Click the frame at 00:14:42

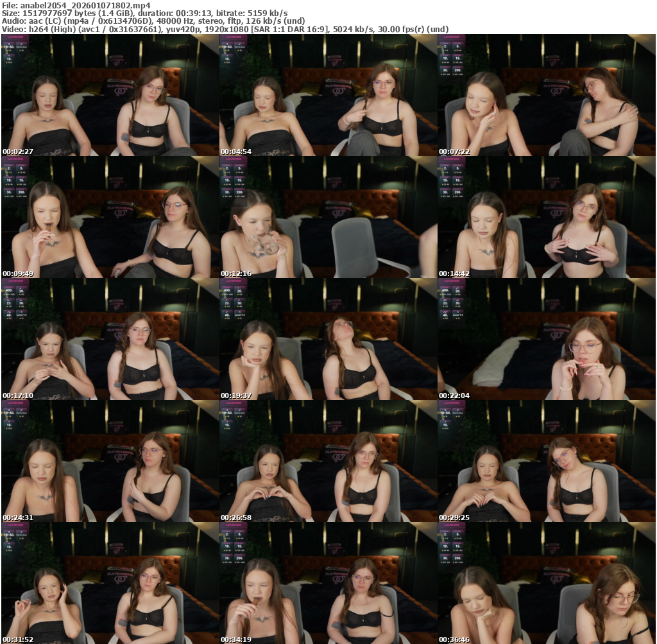tap(547, 217)
